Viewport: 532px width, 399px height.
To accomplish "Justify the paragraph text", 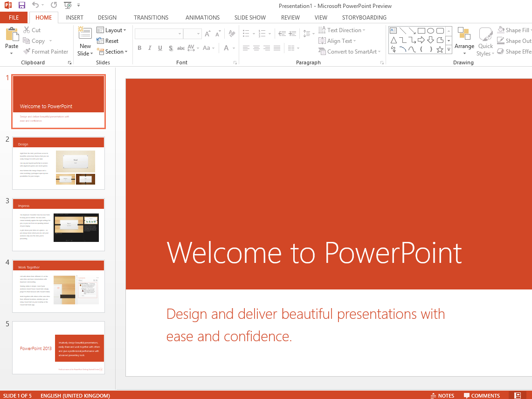I will click(277, 48).
